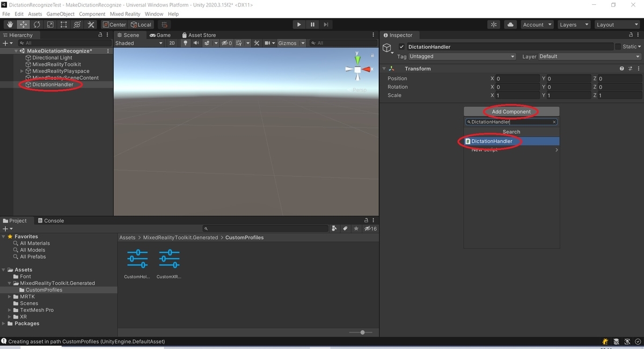The width and height of the screenshot is (644, 349).
Task: Toggle scene effects (skybox/fog) icon
Action: point(207,43)
